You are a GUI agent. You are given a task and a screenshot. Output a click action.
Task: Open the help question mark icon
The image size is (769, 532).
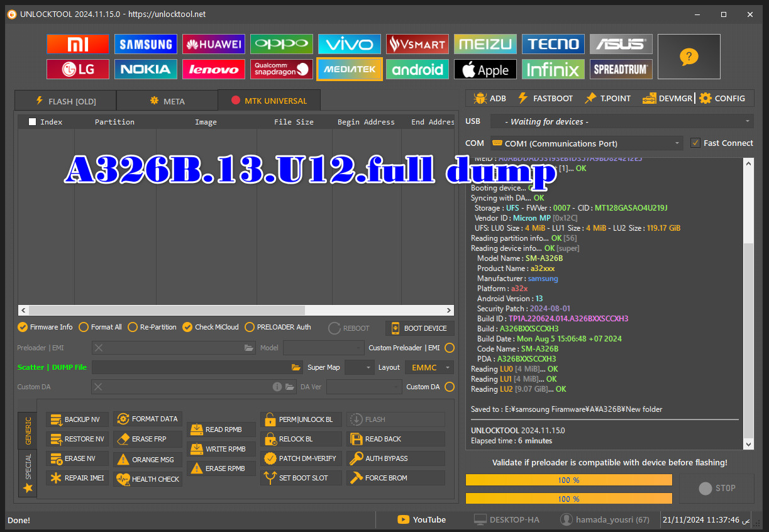point(689,57)
